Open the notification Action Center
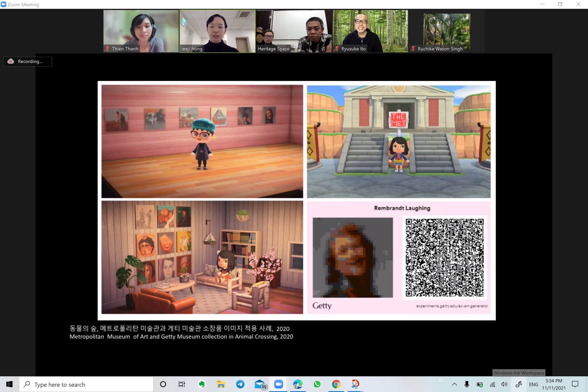Viewport: 588px width, 392px height. click(575, 384)
